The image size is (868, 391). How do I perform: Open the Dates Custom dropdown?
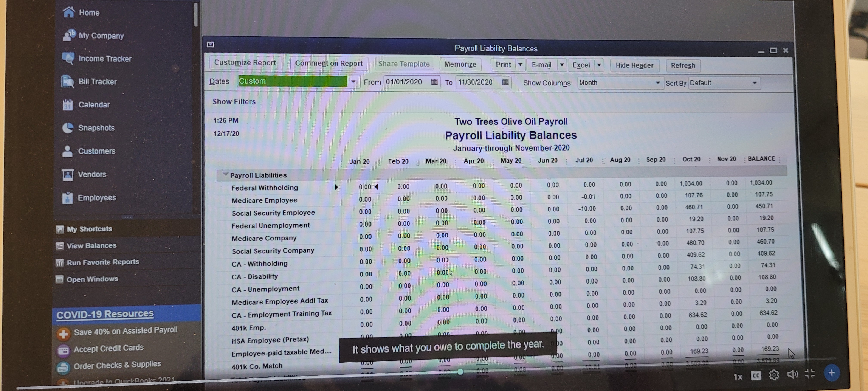coord(353,82)
